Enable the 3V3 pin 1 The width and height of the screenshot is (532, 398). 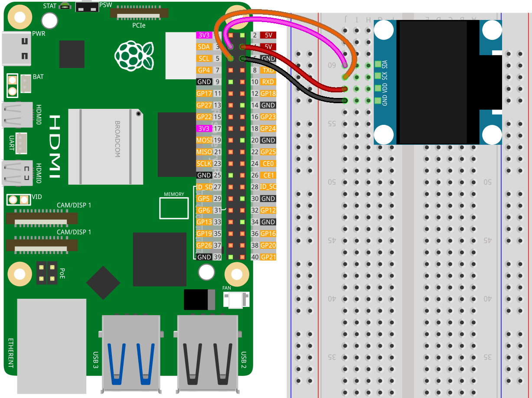[x=204, y=35]
